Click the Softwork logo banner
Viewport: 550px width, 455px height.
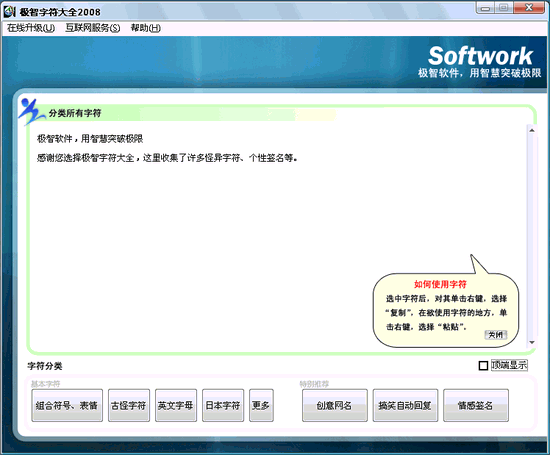(x=480, y=56)
